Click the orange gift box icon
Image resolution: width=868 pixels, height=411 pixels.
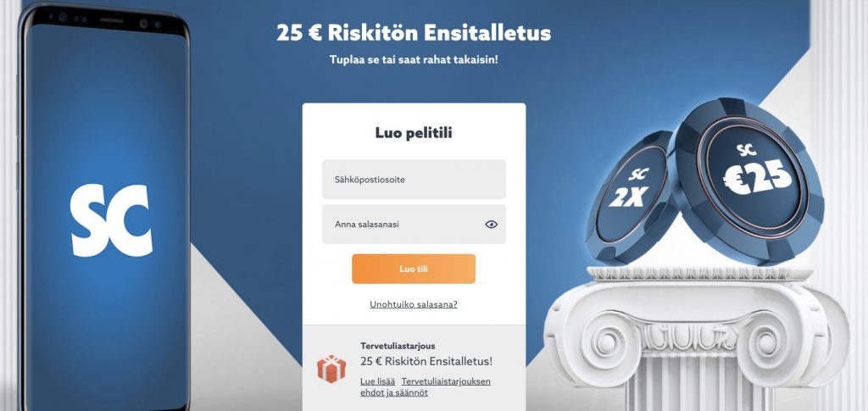331,369
